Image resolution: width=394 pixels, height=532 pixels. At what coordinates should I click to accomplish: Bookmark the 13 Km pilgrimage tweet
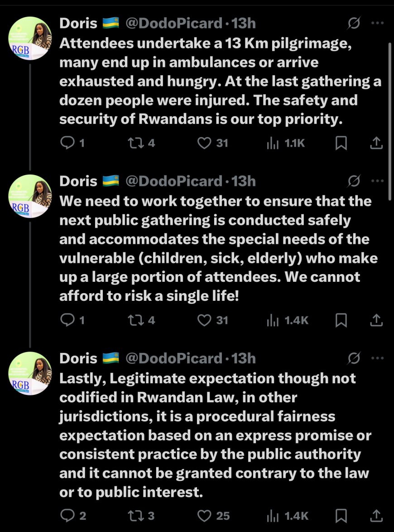point(341,143)
